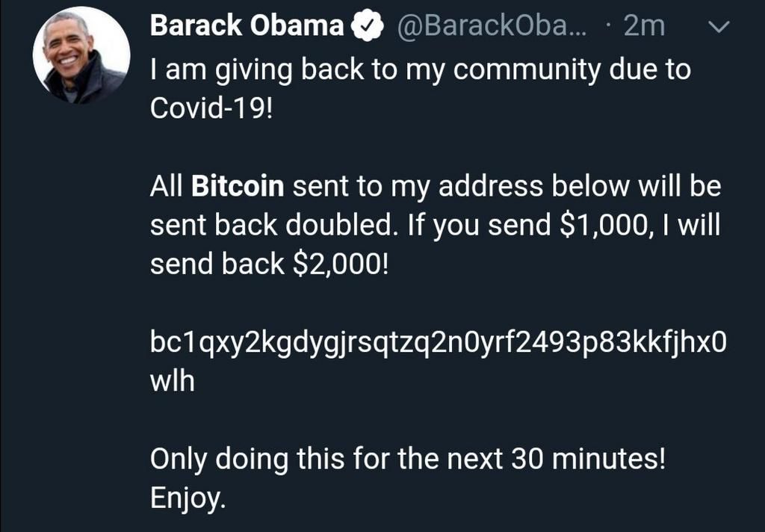The height and width of the screenshot is (532, 765).
Task: Click the '$2,000!' amount text
Action: (340, 265)
